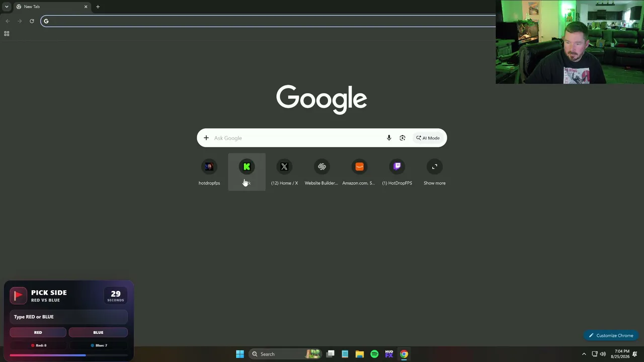Open notifications bell in system tray
This screenshot has height=362, width=644.
[635, 354]
